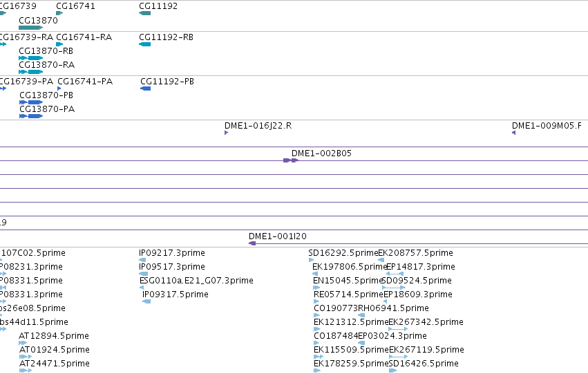Click the CG11192-RB transcript glyph
This screenshot has height=374, width=588.
pos(144,44)
